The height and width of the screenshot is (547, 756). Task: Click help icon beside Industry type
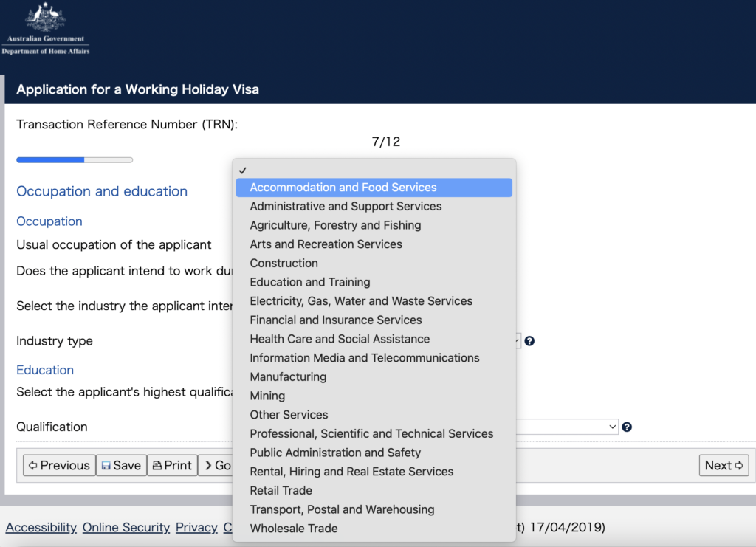pyautogui.click(x=529, y=341)
